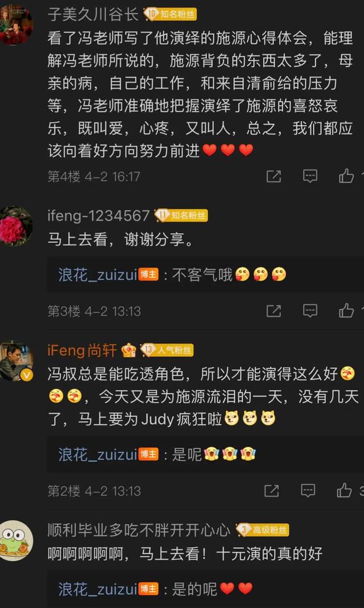
Task: Like the 第4楼 comment
Action: tap(346, 176)
